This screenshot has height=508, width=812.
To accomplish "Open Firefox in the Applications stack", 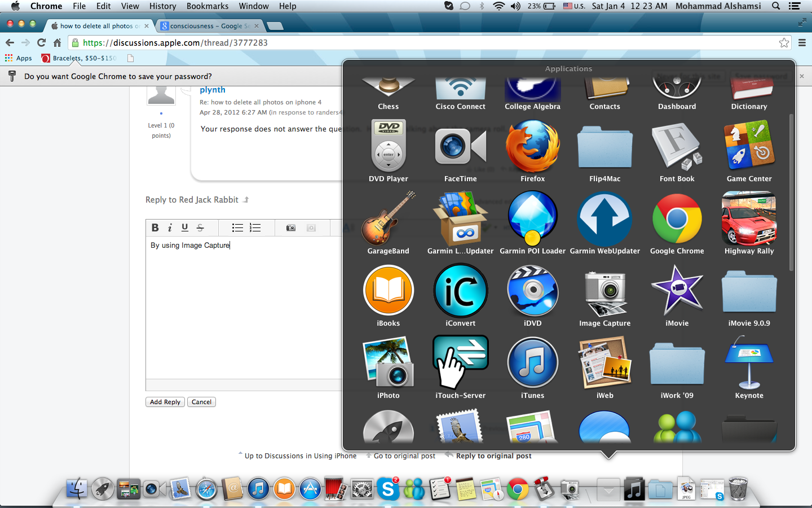I will click(533, 146).
